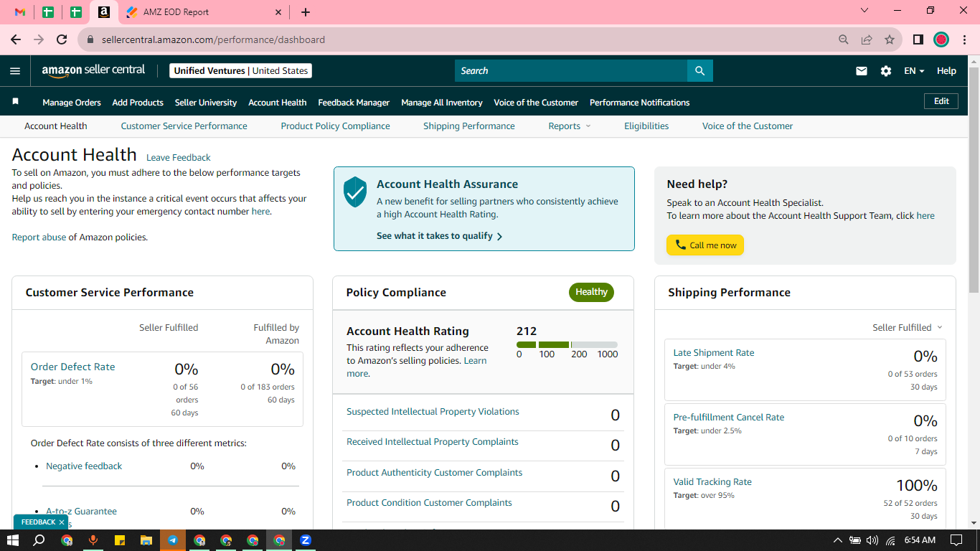The image size is (980, 551).
Task: Click the Edit favorites button
Action: click(941, 101)
